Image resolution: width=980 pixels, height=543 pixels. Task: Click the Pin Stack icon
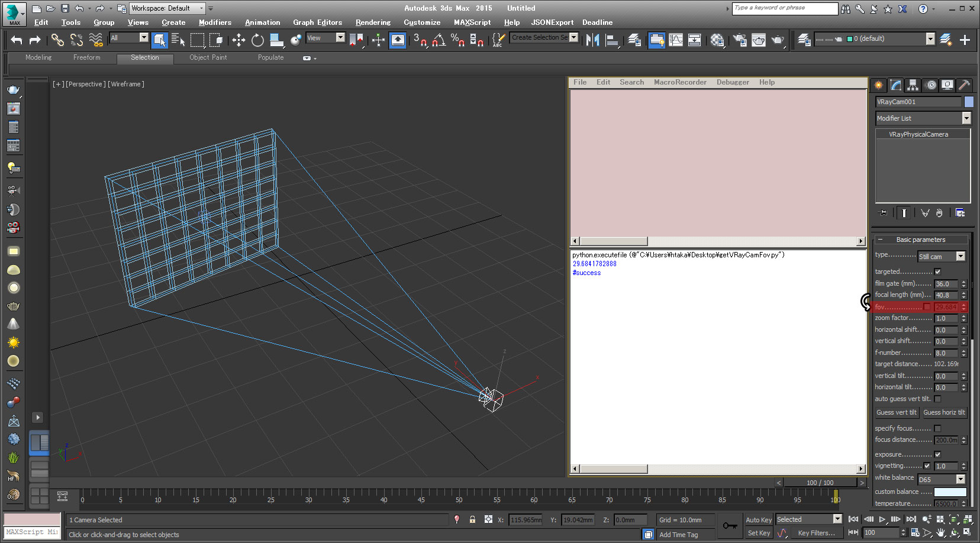[x=884, y=213]
